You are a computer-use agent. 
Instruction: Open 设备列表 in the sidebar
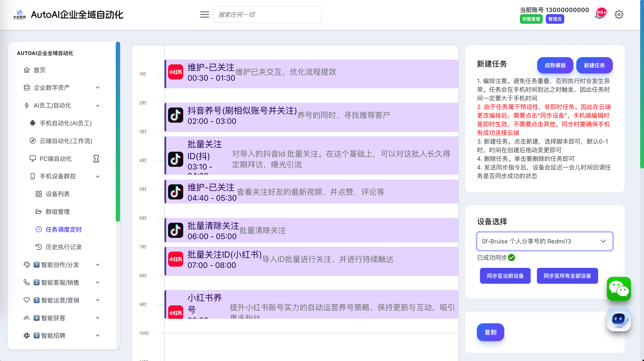(57, 194)
